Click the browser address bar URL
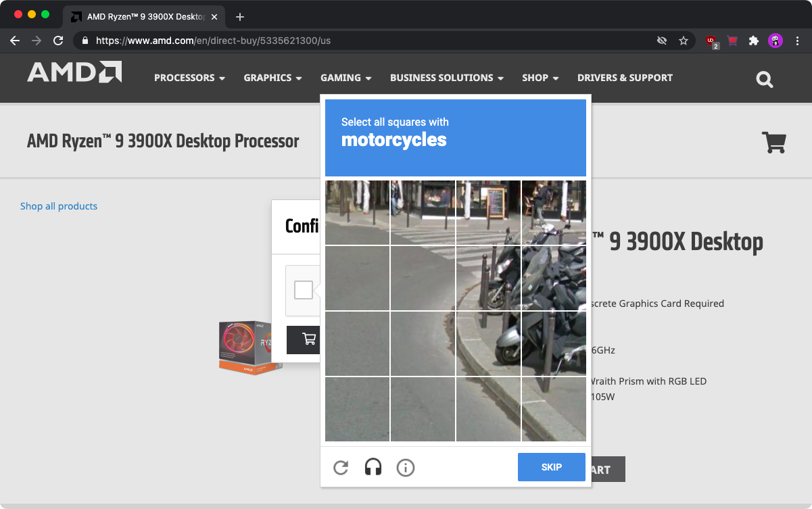Image resolution: width=812 pixels, height=509 pixels. pyautogui.click(x=213, y=41)
